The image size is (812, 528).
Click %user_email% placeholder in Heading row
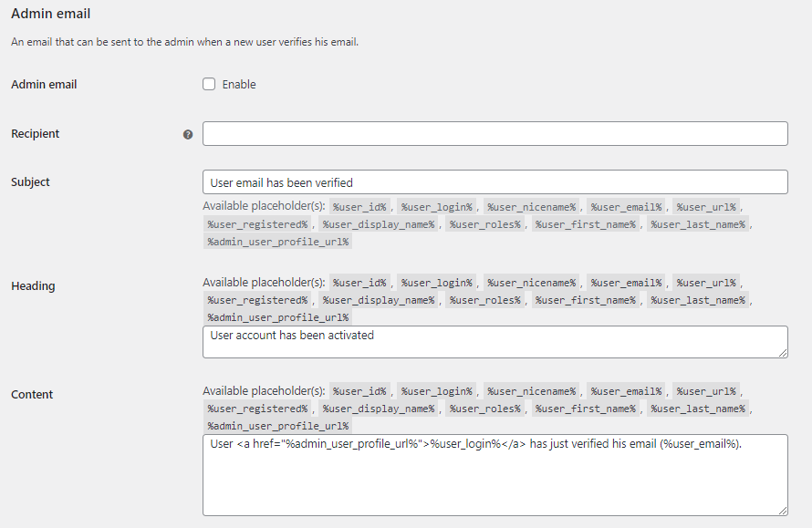pyautogui.click(x=626, y=284)
